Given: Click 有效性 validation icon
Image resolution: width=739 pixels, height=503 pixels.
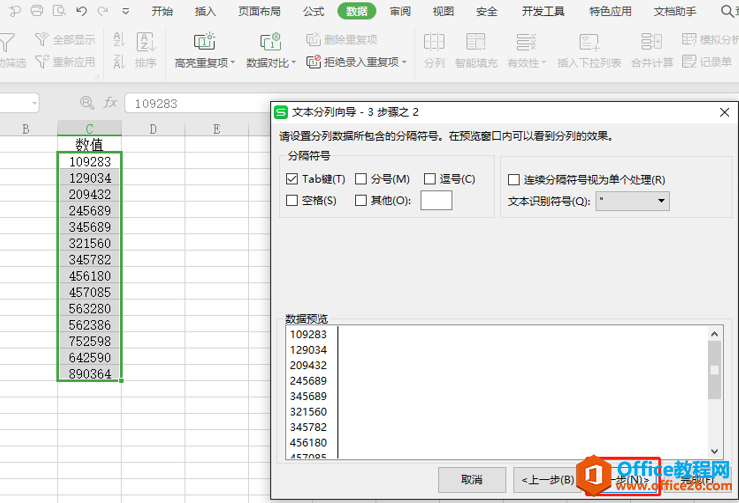Looking at the screenshot, I should [526, 42].
